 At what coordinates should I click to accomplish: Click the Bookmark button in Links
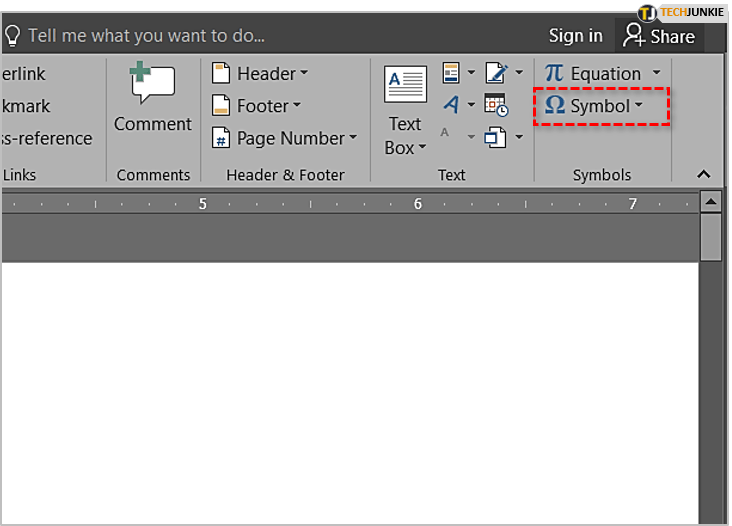25,106
